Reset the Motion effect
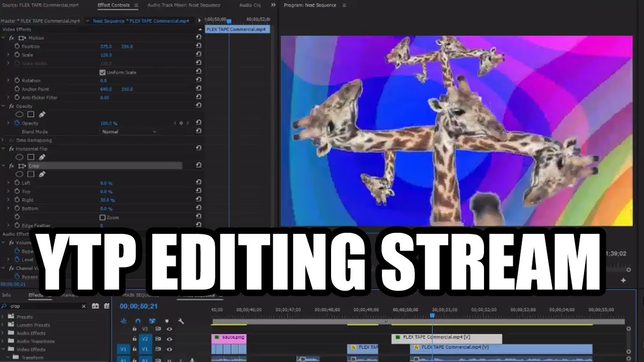Viewport: 644px width, 362px height. pyautogui.click(x=199, y=38)
